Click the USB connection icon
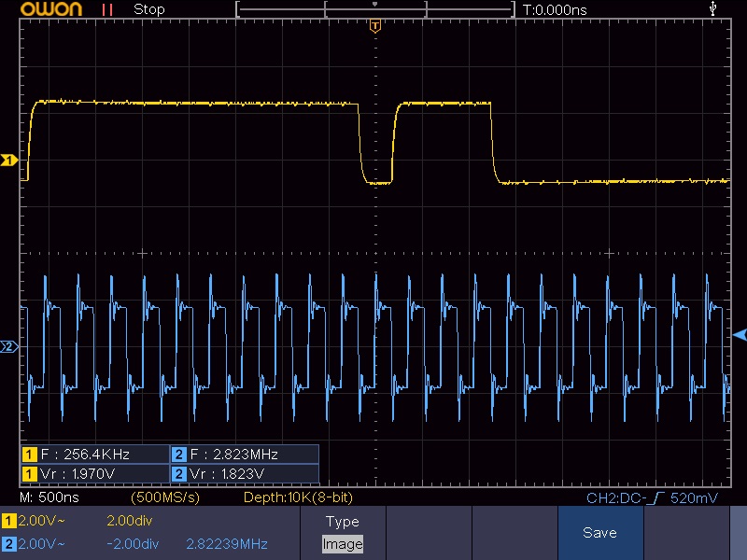The width and height of the screenshot is (747, 560). coord(712,8)
